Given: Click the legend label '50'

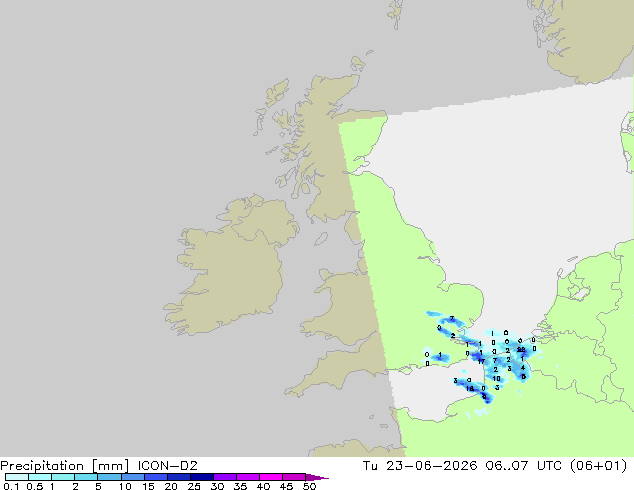Looking at the screenshot, I should pos(309,486).
